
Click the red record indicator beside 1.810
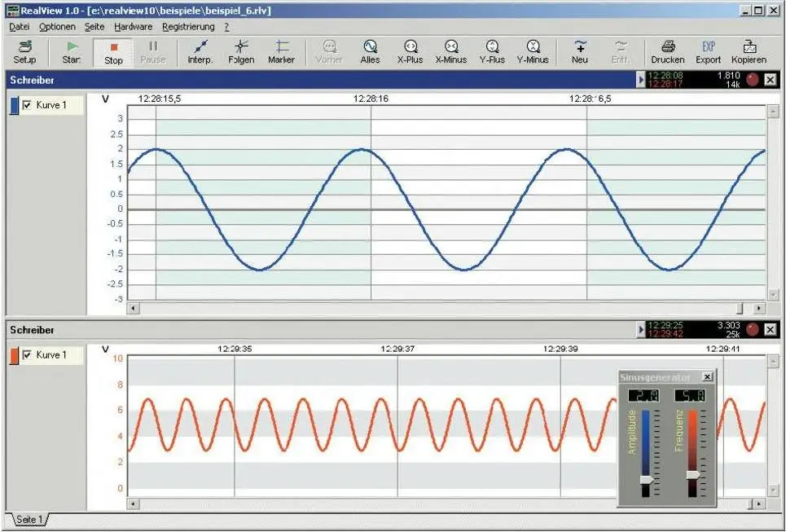coord(753,79)
